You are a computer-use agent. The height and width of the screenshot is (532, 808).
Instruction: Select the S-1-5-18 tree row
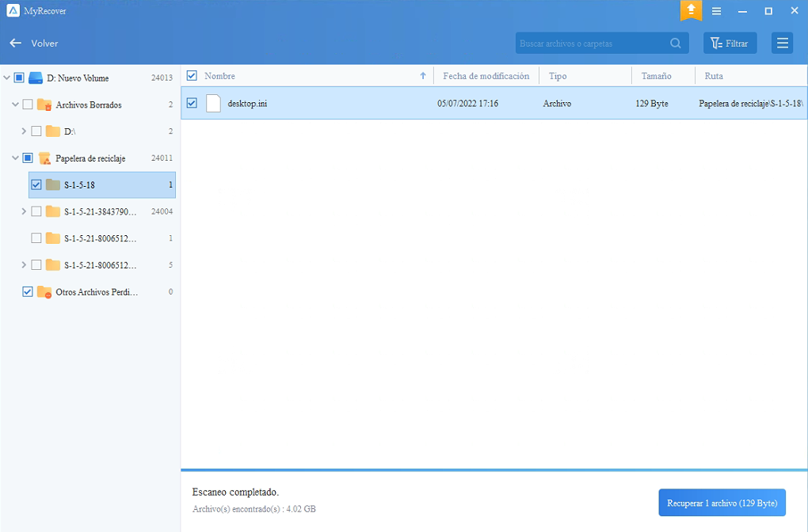pos(102,185)
